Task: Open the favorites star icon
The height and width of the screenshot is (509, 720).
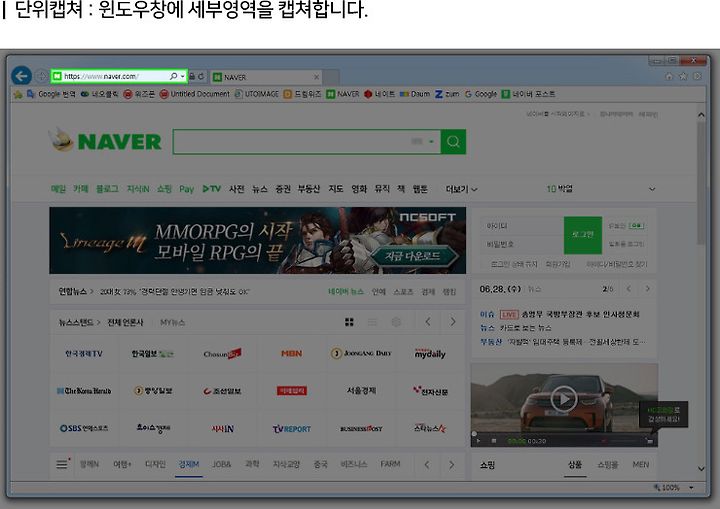Action: coord(683,76)
